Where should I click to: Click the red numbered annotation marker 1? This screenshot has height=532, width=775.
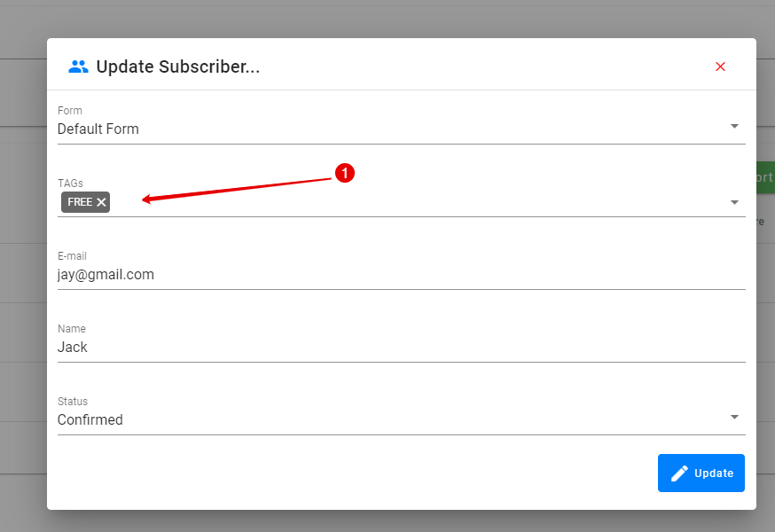[x=345, y=173]
